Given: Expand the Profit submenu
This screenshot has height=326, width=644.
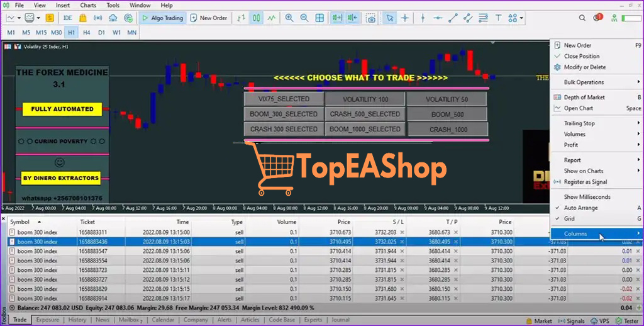Looking at the screenshot, I should [596, 145].
